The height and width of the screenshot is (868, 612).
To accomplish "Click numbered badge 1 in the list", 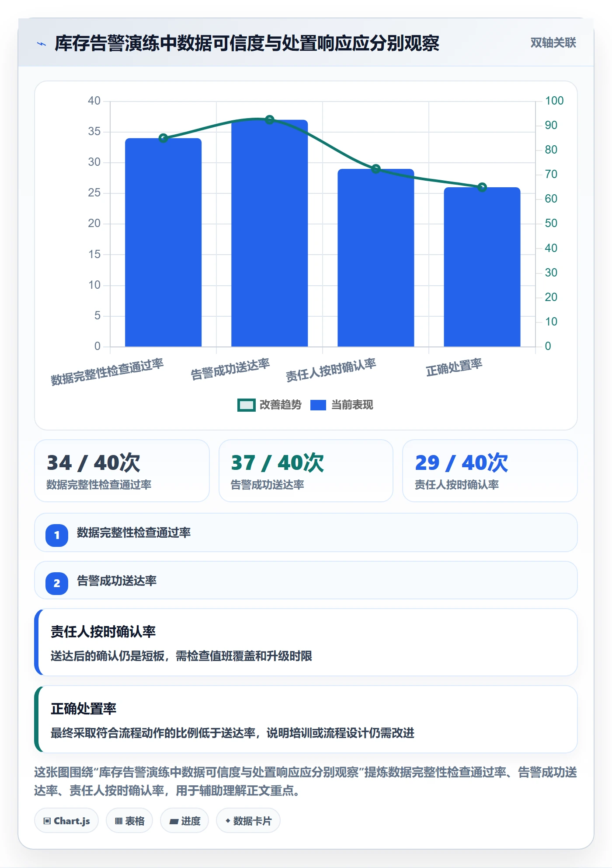I will tap(57, 535).
